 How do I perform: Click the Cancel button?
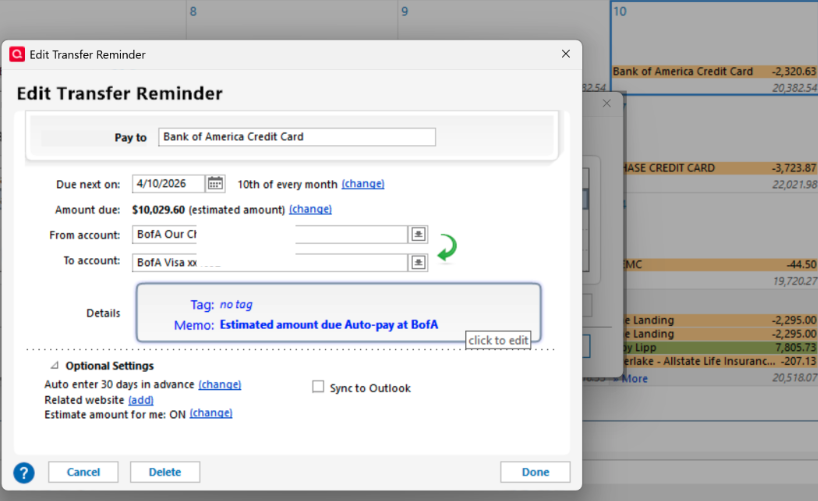[x=83, y=472]
